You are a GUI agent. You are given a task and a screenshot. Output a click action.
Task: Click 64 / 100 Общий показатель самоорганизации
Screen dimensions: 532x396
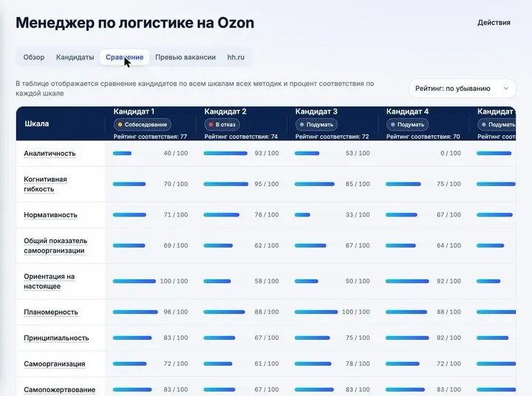coord(449,245)
